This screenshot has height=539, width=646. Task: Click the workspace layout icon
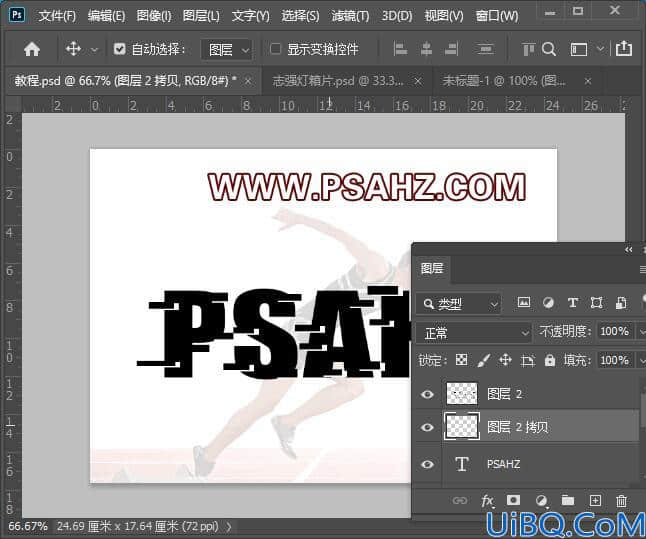tap(579, 49)
